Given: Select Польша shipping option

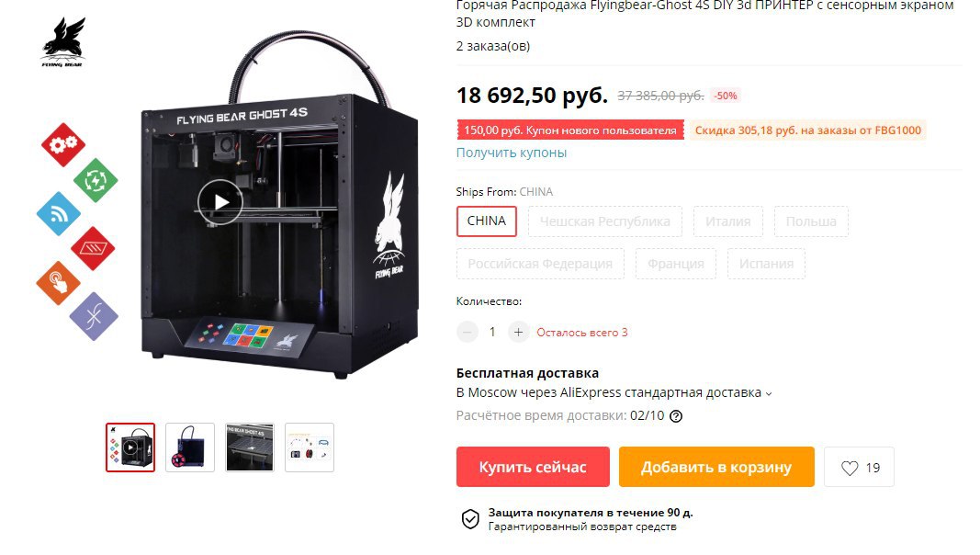Looking at the screenshot, I should pos(811,221).
